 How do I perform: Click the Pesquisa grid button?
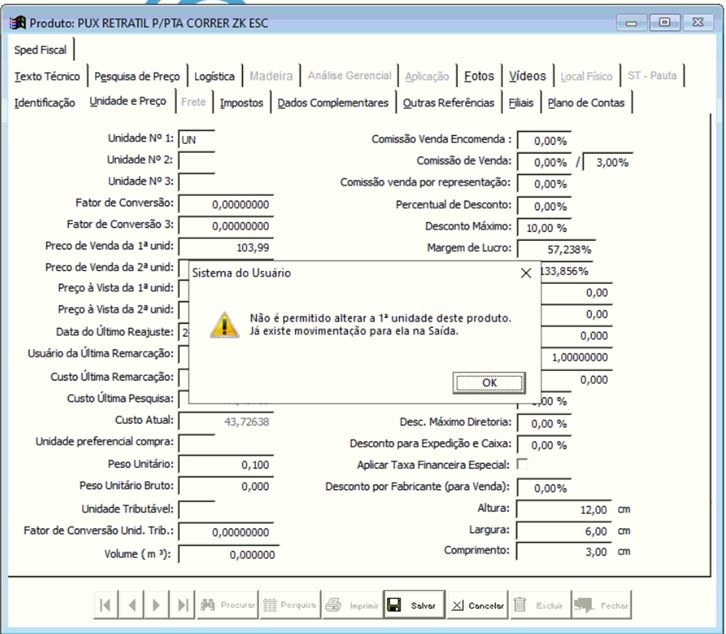pos(290,605)
